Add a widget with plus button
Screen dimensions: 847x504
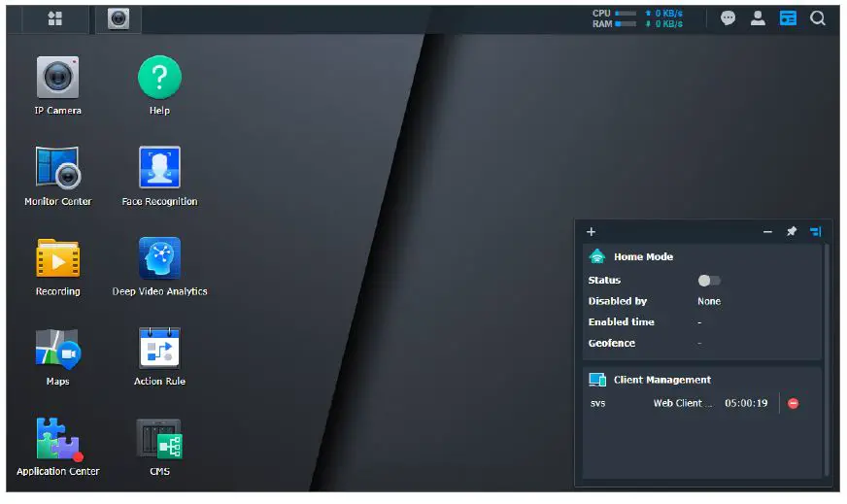coord(591,232)
